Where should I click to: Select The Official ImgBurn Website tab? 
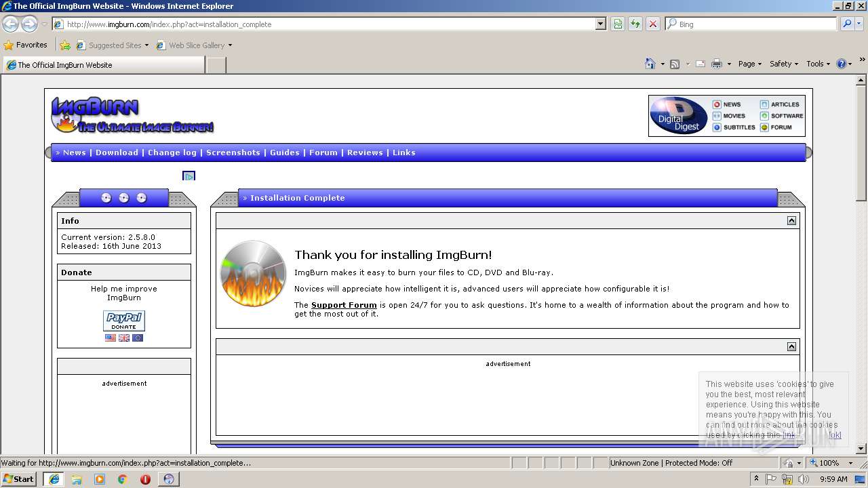click(103, 65)
